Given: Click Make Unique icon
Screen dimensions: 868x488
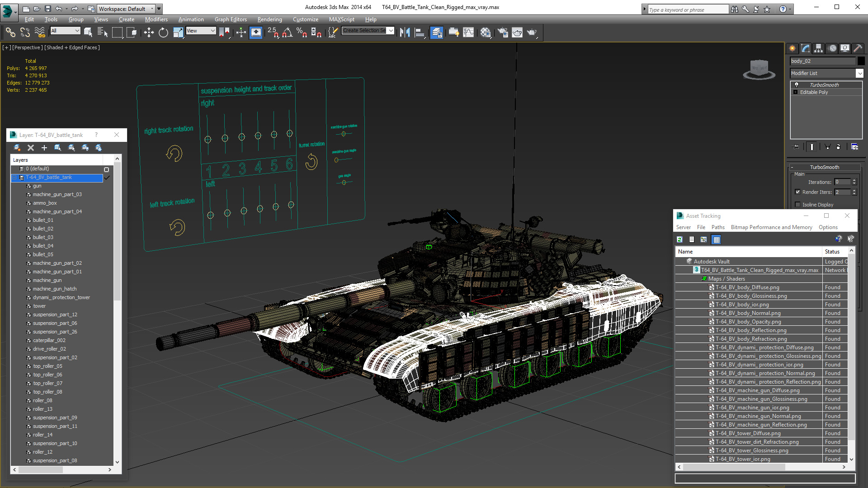Looking at the screenshot, I should (827, 147).
